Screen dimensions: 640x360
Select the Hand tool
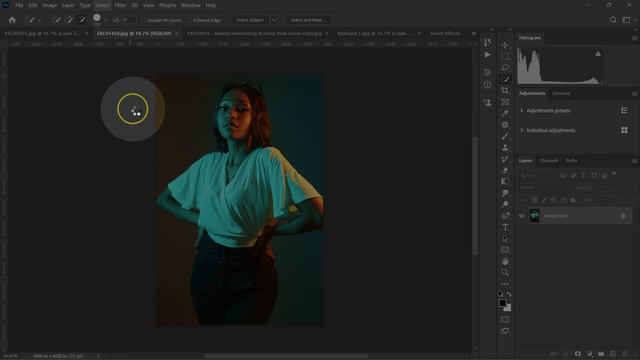click(505, 261)
